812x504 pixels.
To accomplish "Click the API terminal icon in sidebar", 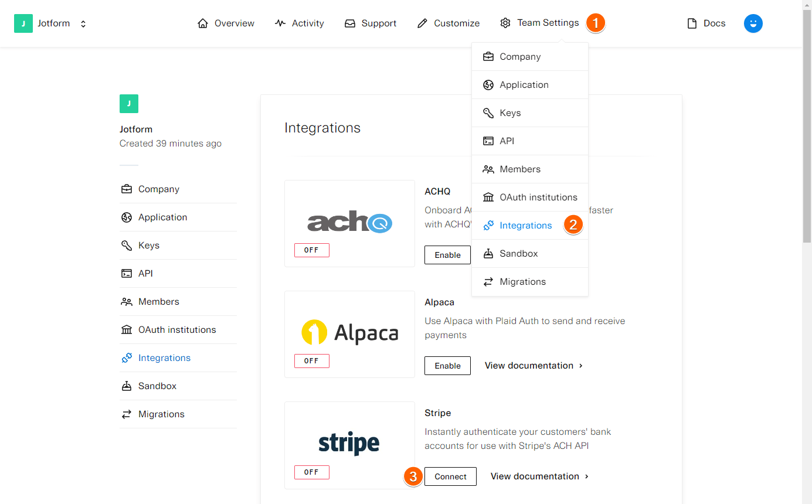I will (127, 274).
